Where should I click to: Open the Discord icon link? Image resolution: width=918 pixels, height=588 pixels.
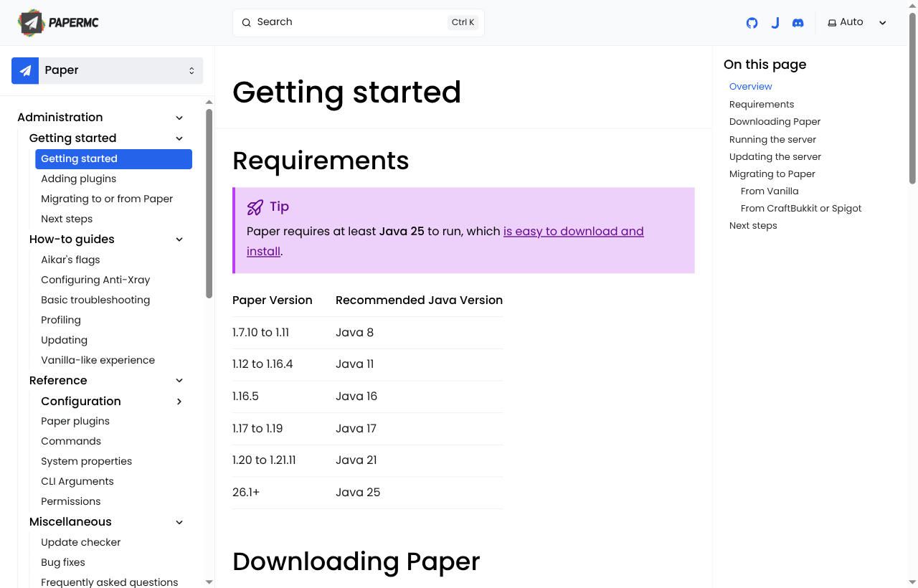(x=798, y=23)
